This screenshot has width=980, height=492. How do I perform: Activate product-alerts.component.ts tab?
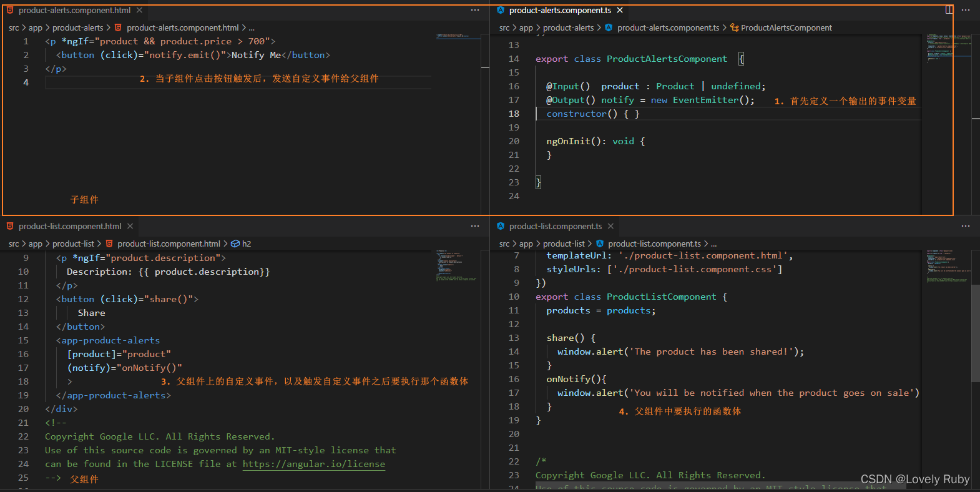[561, 11]
